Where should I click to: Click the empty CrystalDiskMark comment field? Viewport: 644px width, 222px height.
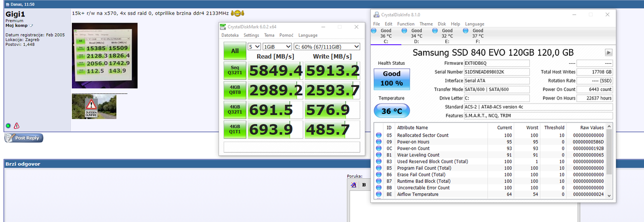pos(292,147)
